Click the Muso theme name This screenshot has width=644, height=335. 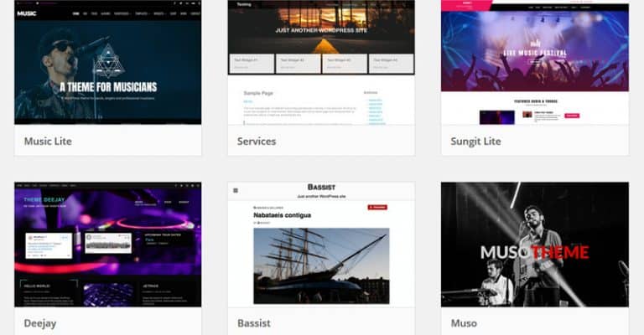click(464, 323)
